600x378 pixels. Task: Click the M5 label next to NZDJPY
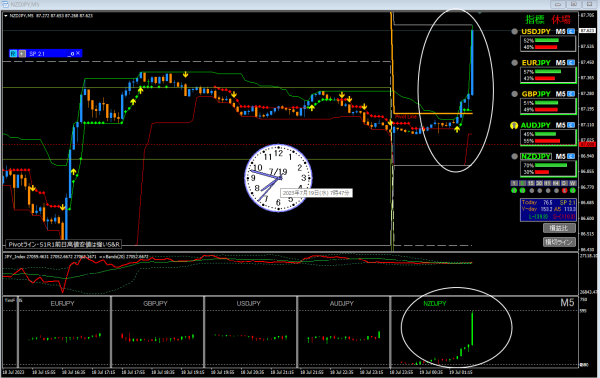[x=561, y=156]
